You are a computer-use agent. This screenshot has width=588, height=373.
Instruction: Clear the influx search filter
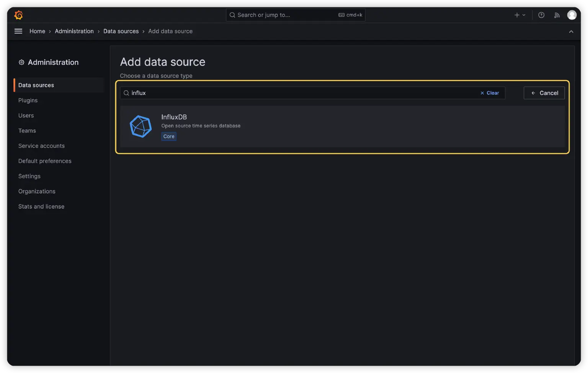tap(490, 93)
